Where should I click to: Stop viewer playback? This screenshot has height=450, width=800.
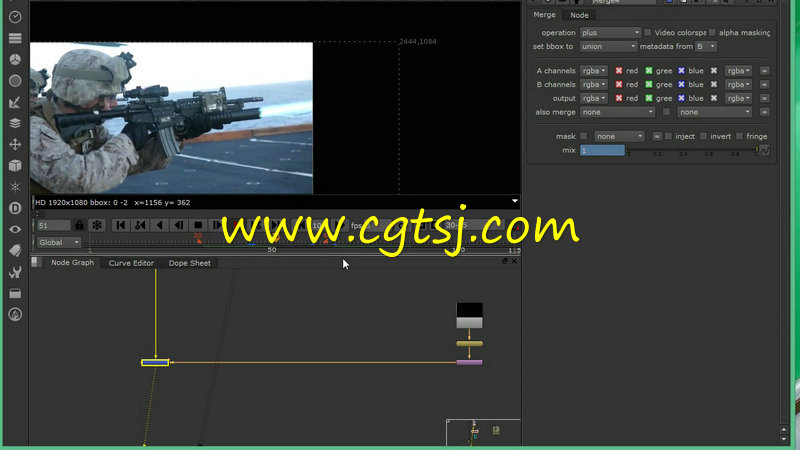pos(198,225)
